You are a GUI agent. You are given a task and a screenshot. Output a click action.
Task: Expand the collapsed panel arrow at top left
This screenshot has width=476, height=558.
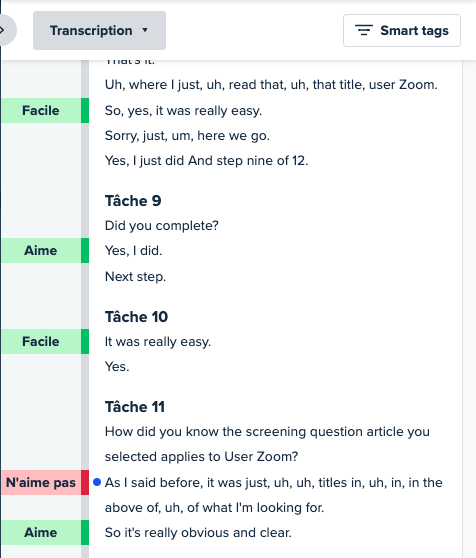(5, 30)
